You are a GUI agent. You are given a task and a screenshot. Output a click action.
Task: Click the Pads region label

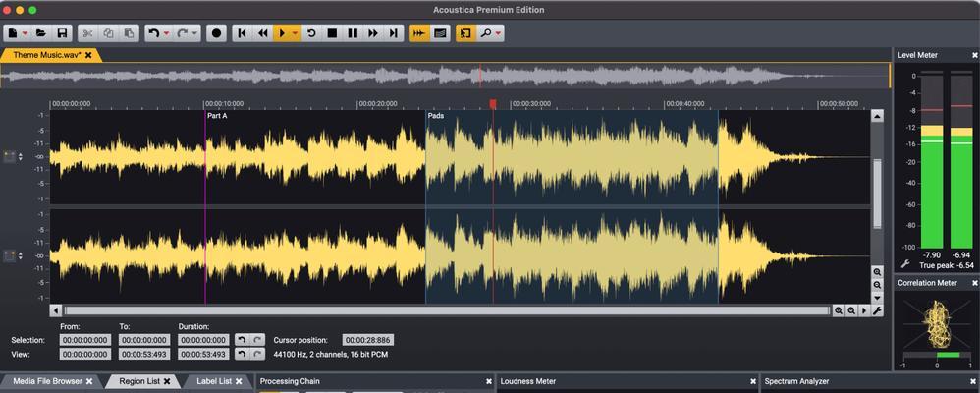point(436,116)
